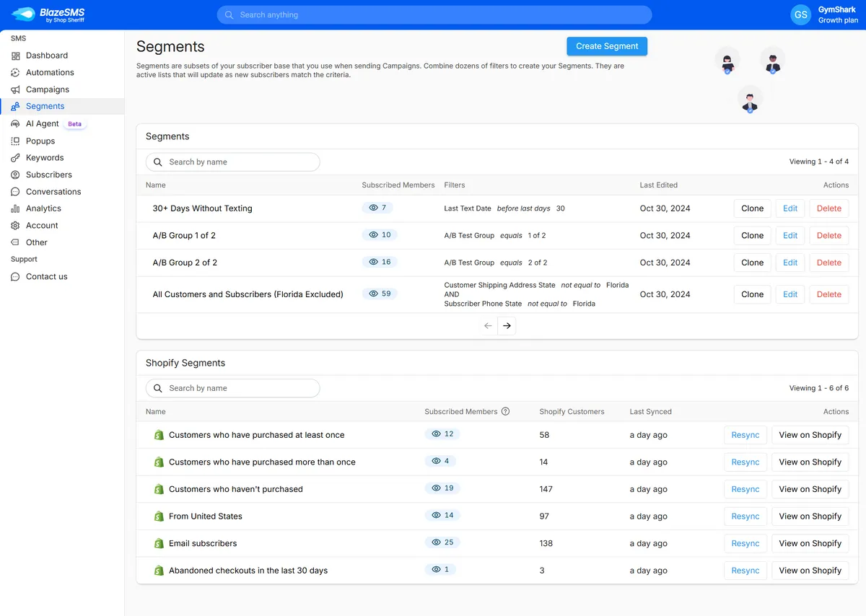Clone the A/B Group 1 of 2 segment
The image size is (866, 616).
(x=752, y=235)
